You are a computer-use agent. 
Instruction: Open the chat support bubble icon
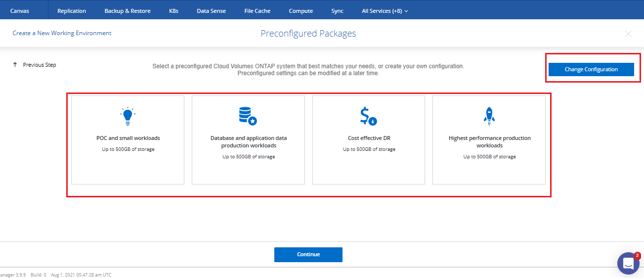(x=628, y=263)
